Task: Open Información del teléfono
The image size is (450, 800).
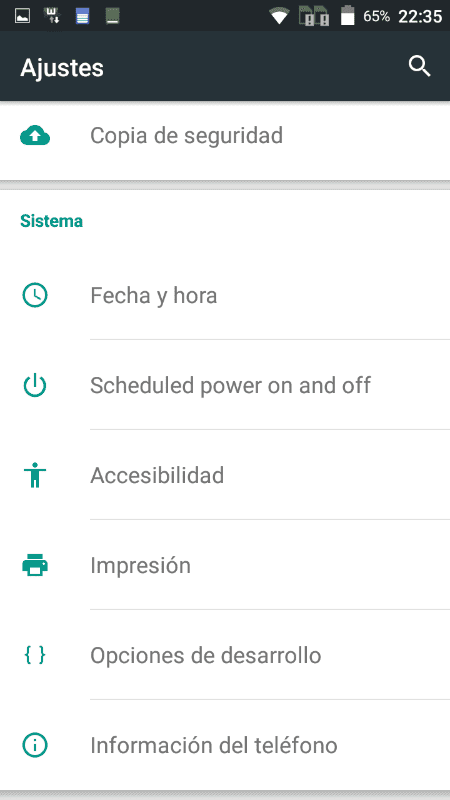Action: point(225,745)
